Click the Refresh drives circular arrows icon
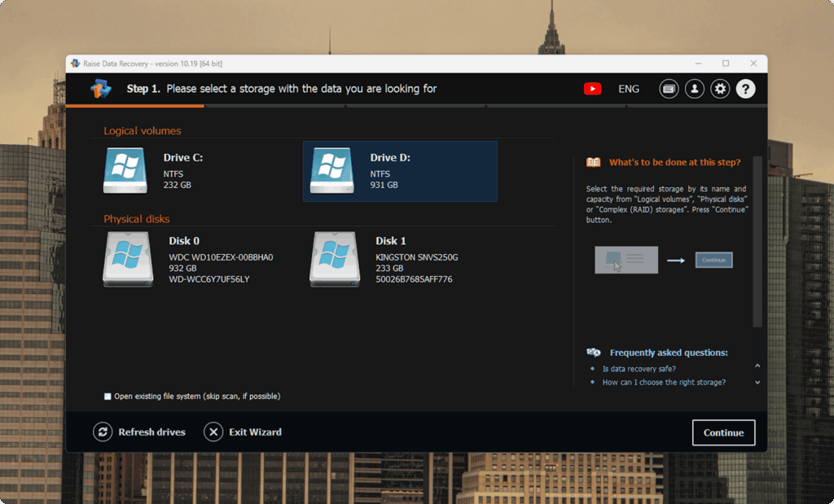 click(x=103, y=432)
